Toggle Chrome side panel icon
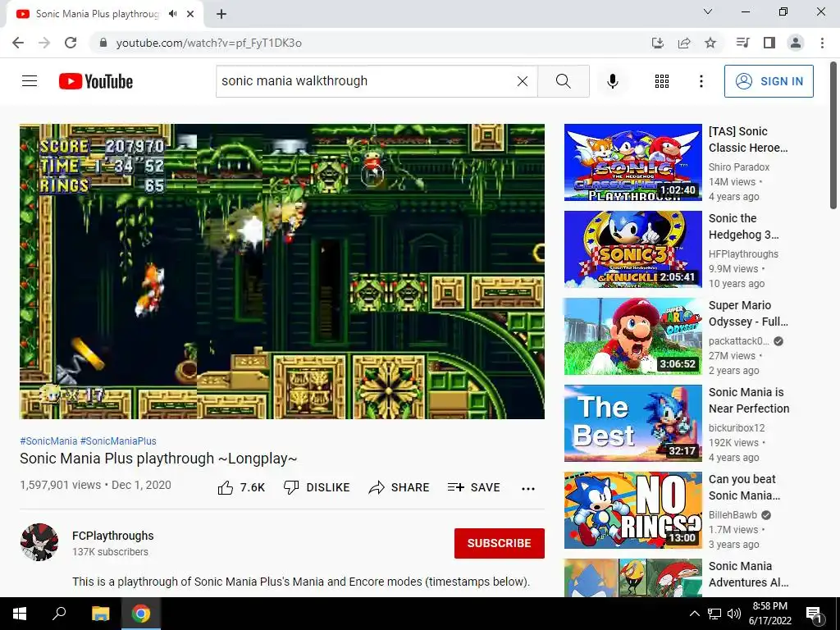 (769, 43)
